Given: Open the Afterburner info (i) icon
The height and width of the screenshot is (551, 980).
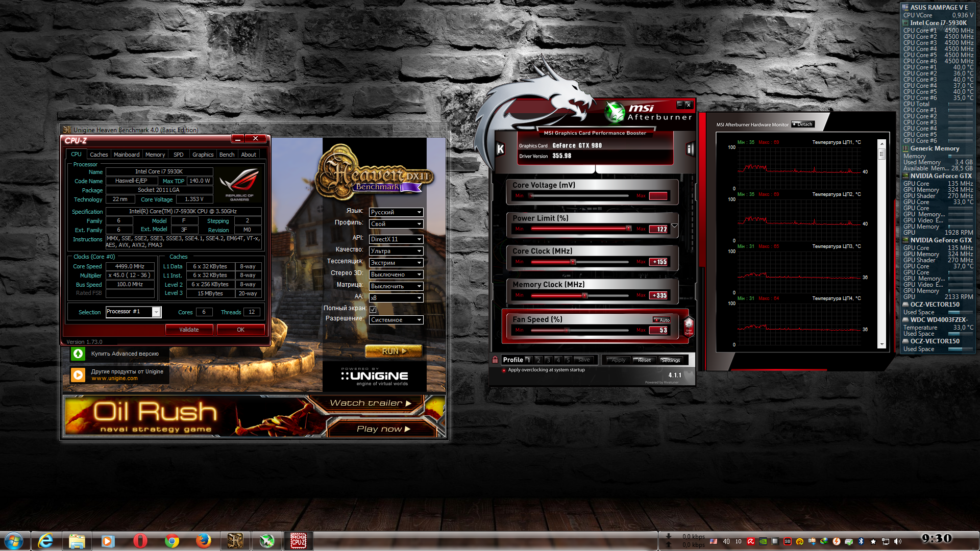Looking at the screenshot, I should 690,149.
